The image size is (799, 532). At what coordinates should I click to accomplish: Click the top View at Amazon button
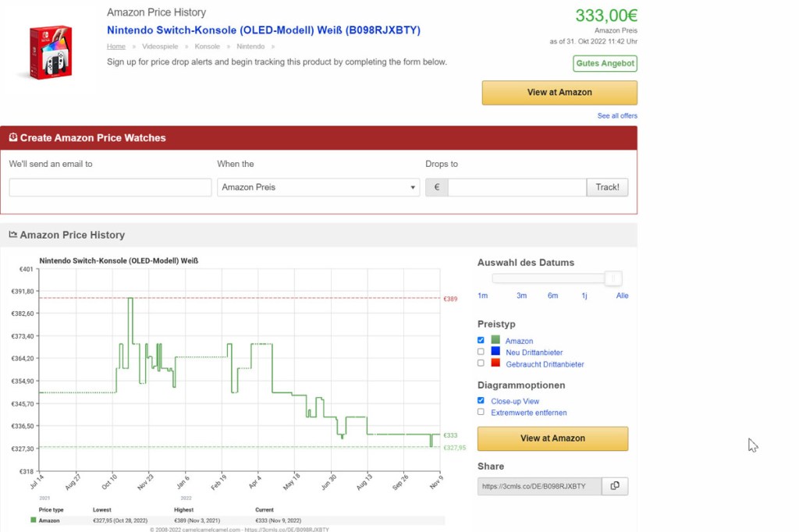click(559, 93)
